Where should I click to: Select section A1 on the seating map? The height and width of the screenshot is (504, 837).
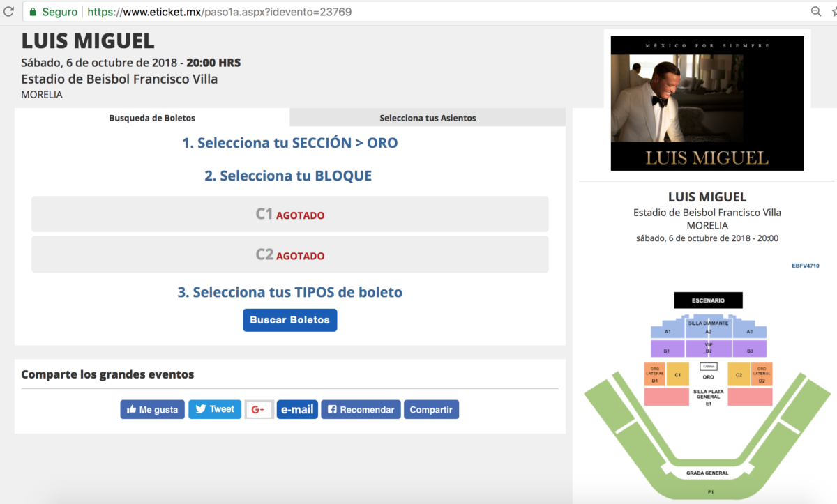point(668,331)
